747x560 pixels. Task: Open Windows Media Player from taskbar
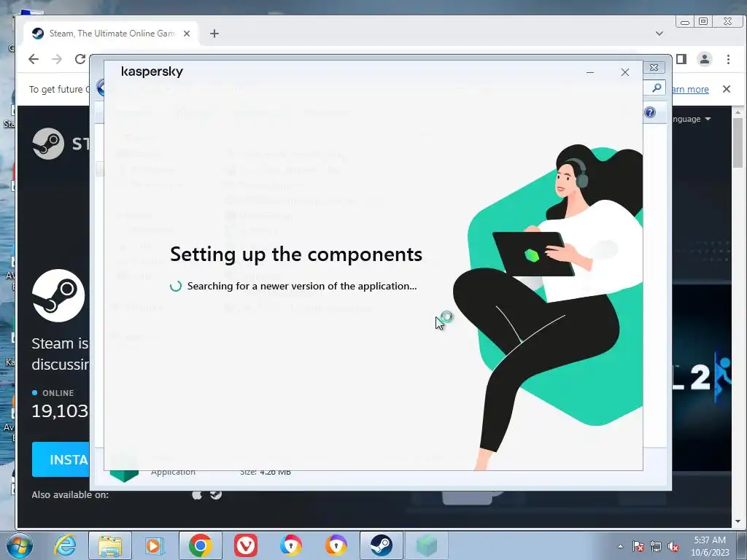155,545
